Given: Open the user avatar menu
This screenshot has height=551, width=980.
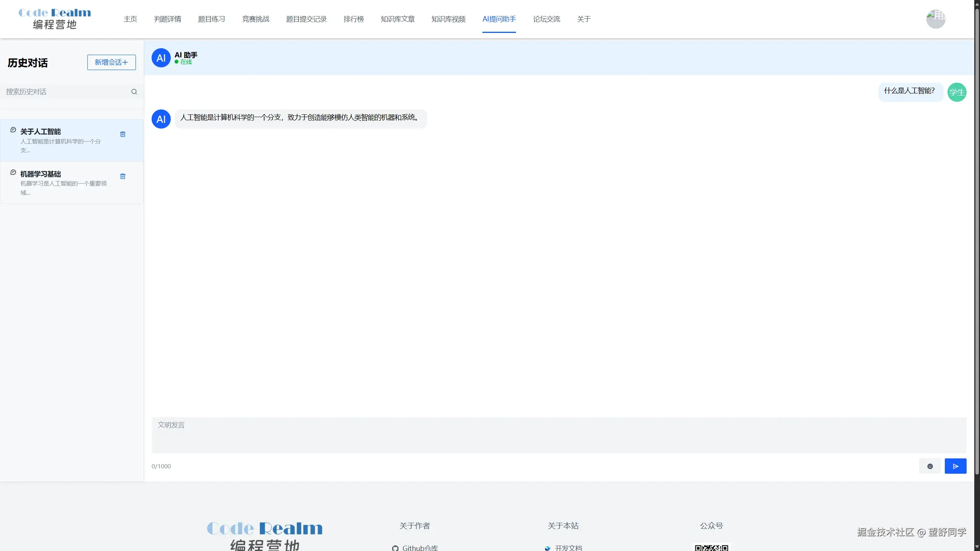Looking at the screenshot, I should tap(936, 19).
